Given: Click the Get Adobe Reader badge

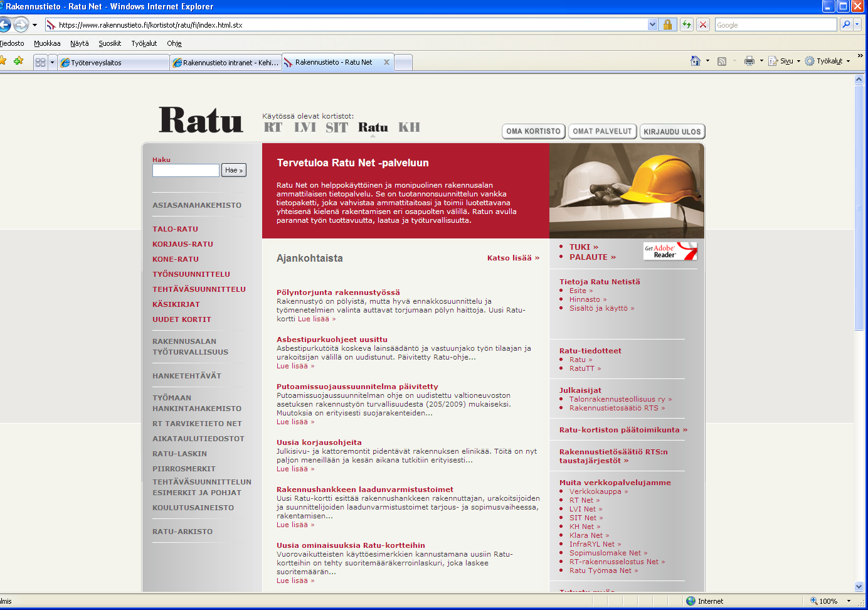Looking at the screenshot, I should pyautogui.click(x=670, y=251).
